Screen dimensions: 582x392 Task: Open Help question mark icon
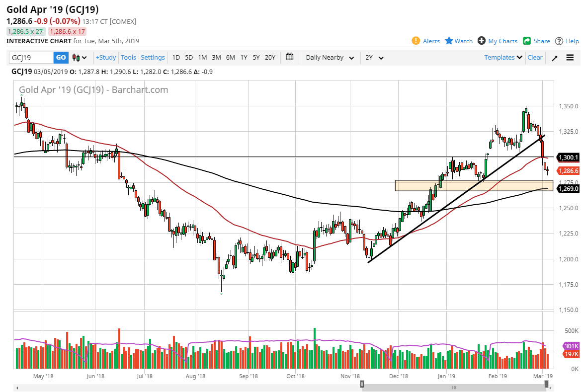pos(559,41)
